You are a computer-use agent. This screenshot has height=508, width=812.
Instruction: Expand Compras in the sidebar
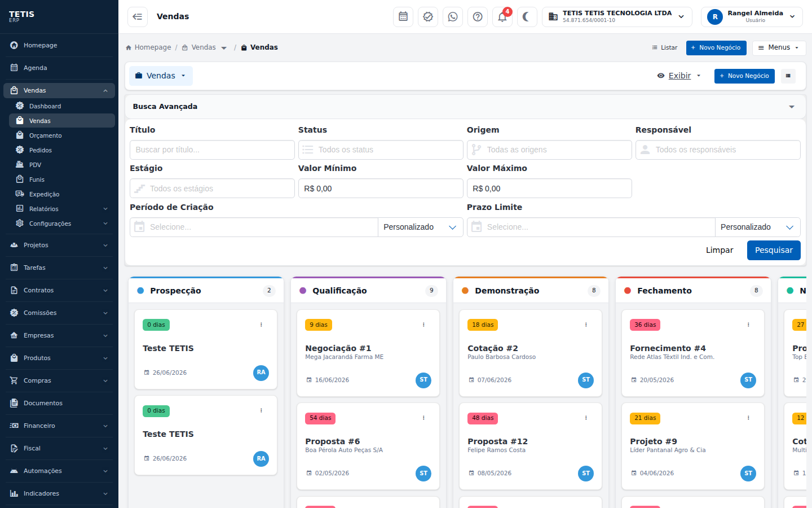click(x=59, y=380)
